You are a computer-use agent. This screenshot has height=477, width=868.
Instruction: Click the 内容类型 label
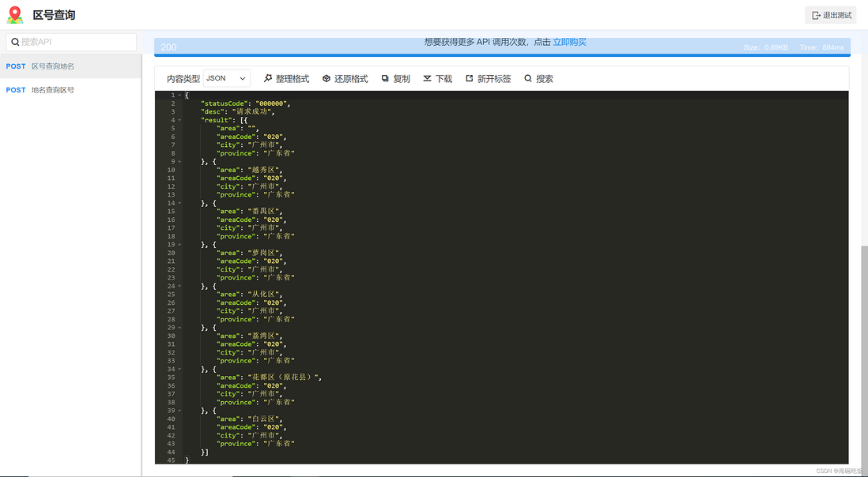coord(183,79)
